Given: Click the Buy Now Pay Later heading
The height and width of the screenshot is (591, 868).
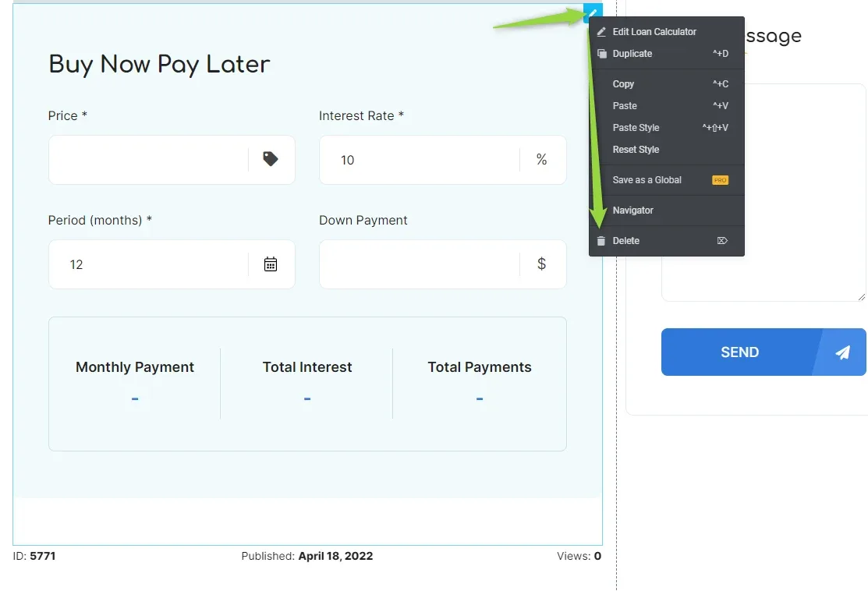Looking at the screenshot, I should pos(159,64).
